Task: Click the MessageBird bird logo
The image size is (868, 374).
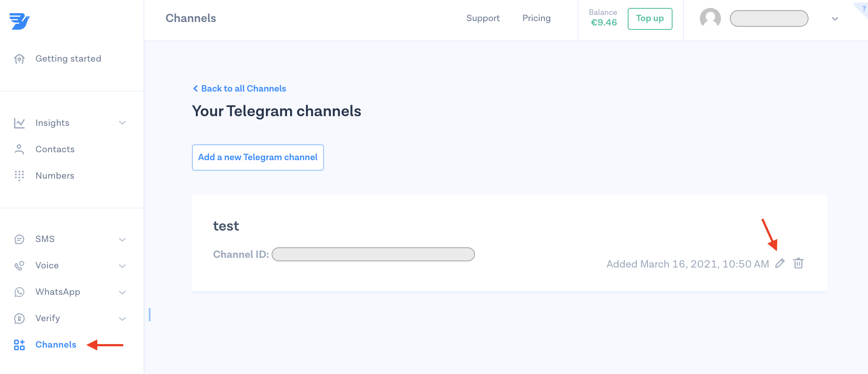Action: point(19,21)
